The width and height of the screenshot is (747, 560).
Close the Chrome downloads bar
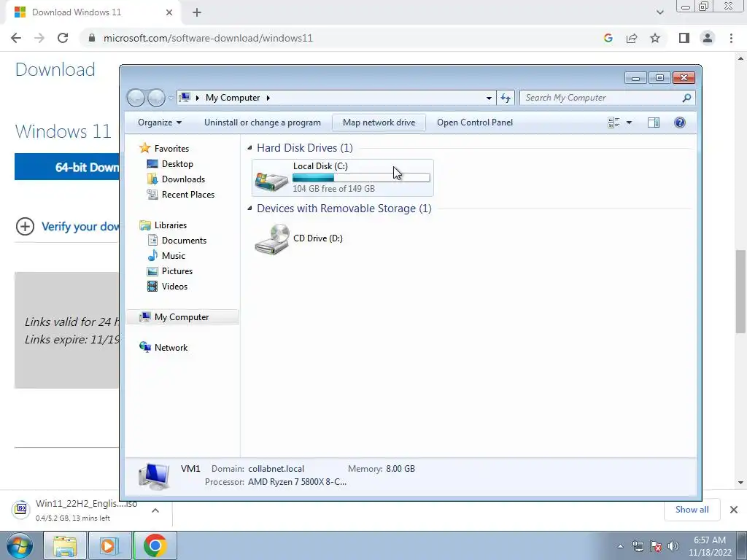(734, 510)
